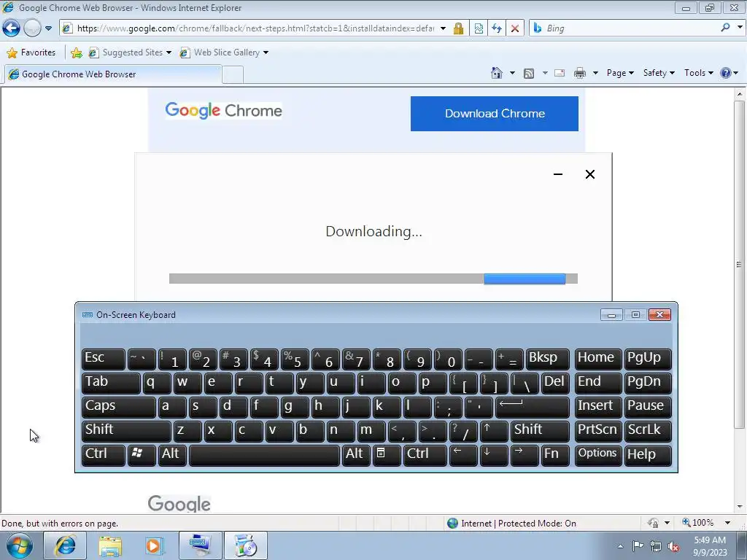Expand Web Slice Gallery dropdown

pos(266,52)
